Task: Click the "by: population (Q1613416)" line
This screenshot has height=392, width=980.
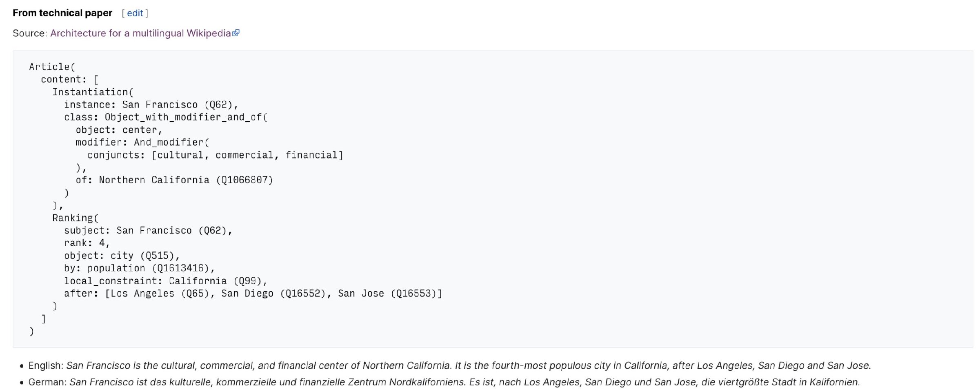Action: (139, 268)
